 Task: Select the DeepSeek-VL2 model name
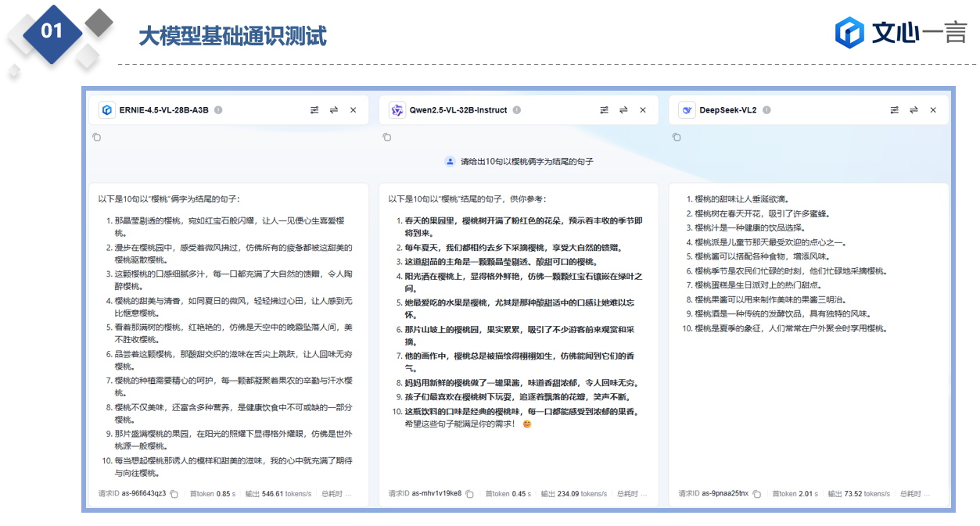727,110
